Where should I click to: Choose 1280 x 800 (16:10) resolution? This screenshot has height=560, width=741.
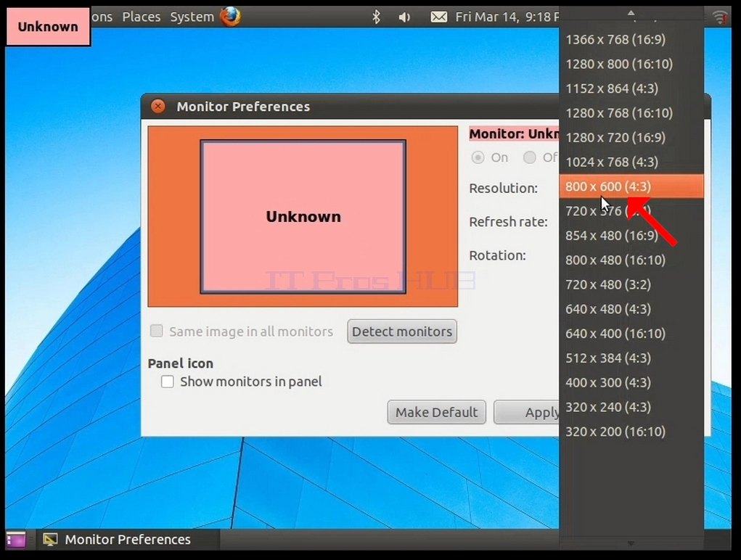(x=631, y=64)
